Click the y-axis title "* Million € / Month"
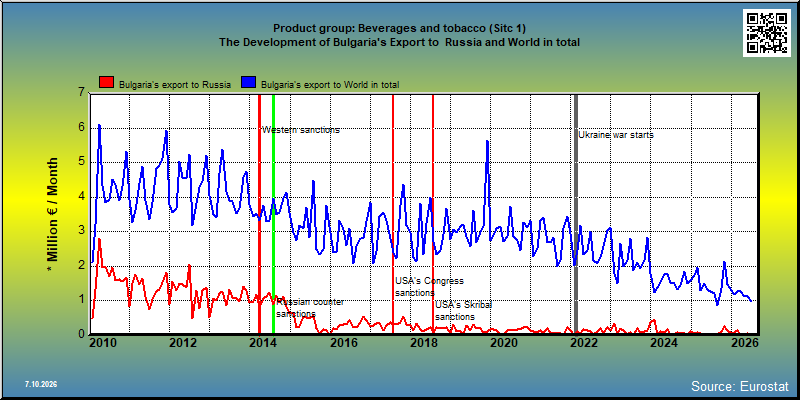The image size is (800, 400). pos(52,215)
